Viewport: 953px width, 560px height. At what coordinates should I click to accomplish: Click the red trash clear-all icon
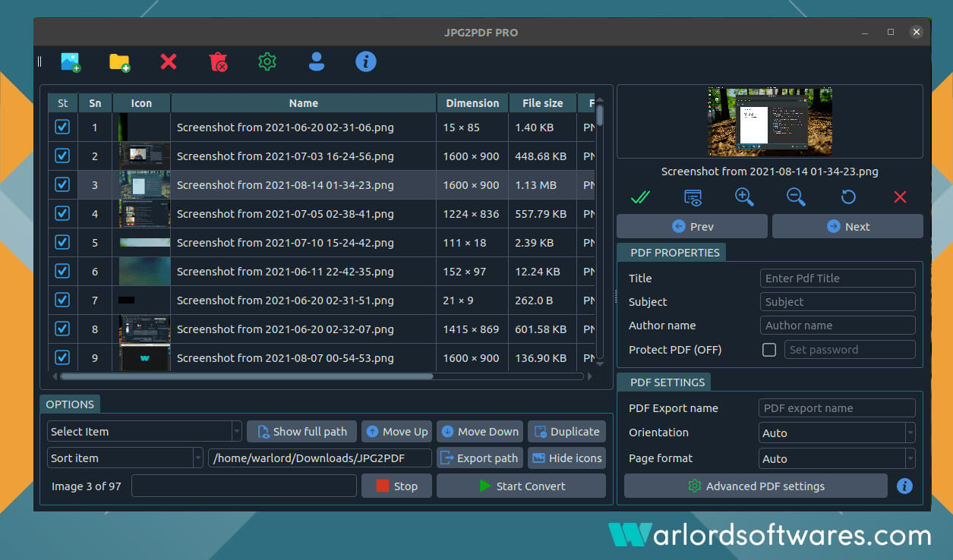(x=218, y=62)
